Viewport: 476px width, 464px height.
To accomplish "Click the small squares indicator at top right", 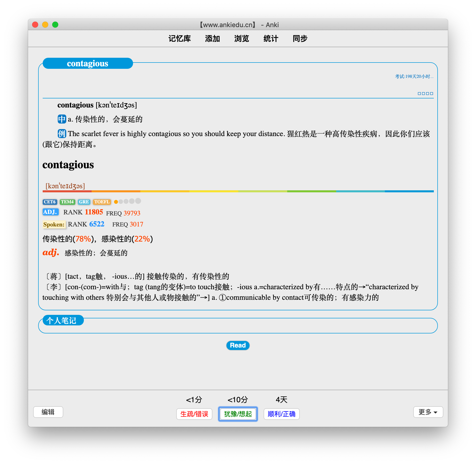I will click(x=425, y=93).
